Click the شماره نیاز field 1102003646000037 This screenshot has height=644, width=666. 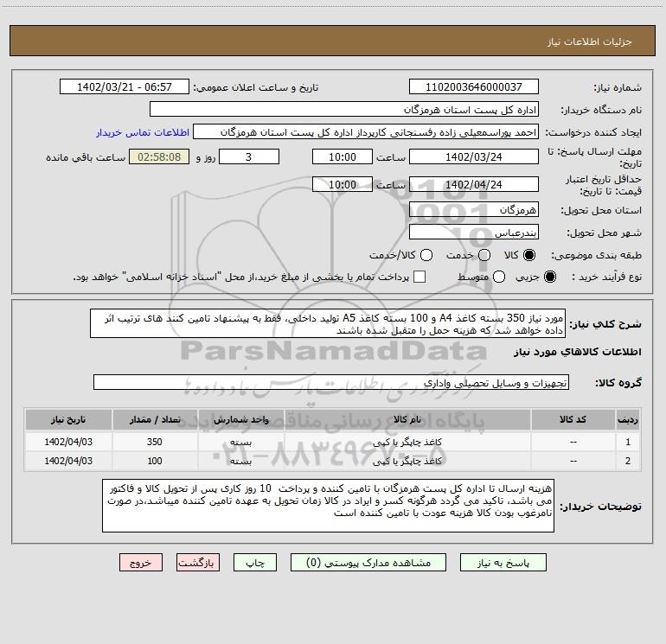[474, 86]
